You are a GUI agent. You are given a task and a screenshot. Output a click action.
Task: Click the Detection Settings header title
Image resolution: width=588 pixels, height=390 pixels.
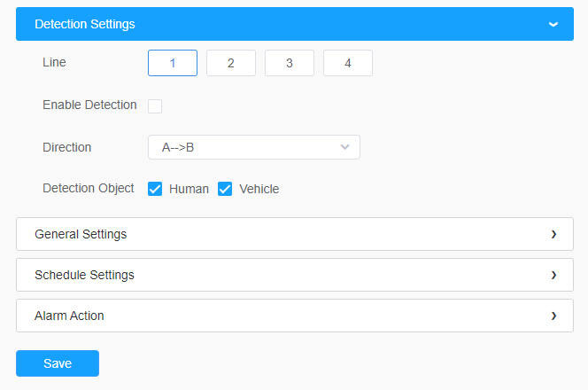(x=85, y=24)
